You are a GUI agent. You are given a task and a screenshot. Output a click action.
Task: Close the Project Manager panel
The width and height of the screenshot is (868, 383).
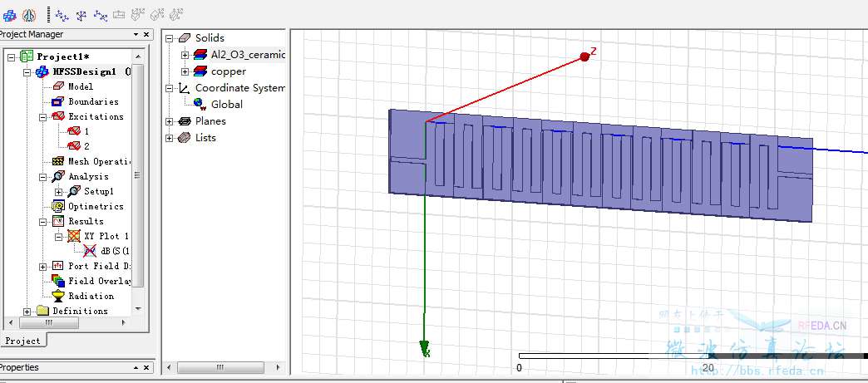tap(146, 34)
